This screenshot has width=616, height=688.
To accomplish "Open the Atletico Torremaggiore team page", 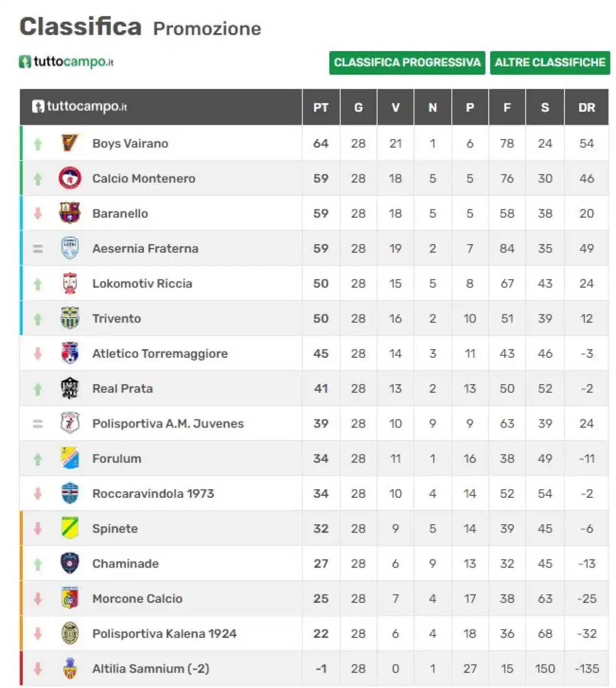I will pyautogui.click(x=160, y=354).
